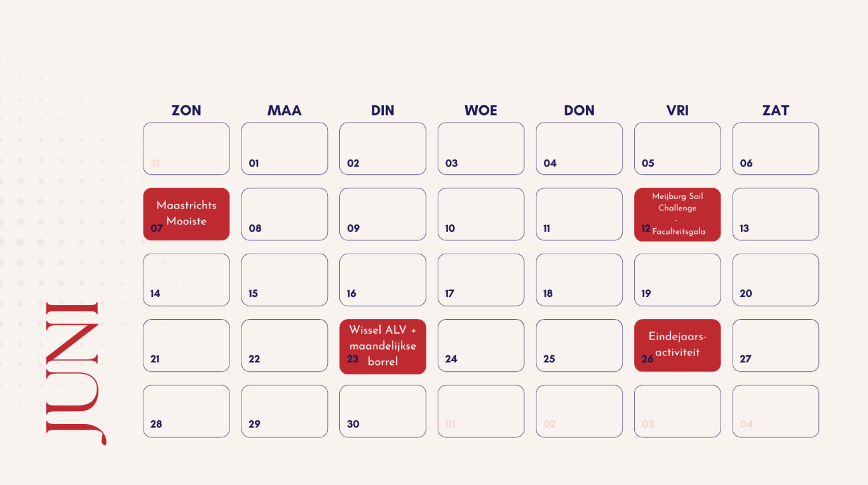868x485 pixels.
Task: Select the day cell numbered 19
Action: (x=677, y=280)
